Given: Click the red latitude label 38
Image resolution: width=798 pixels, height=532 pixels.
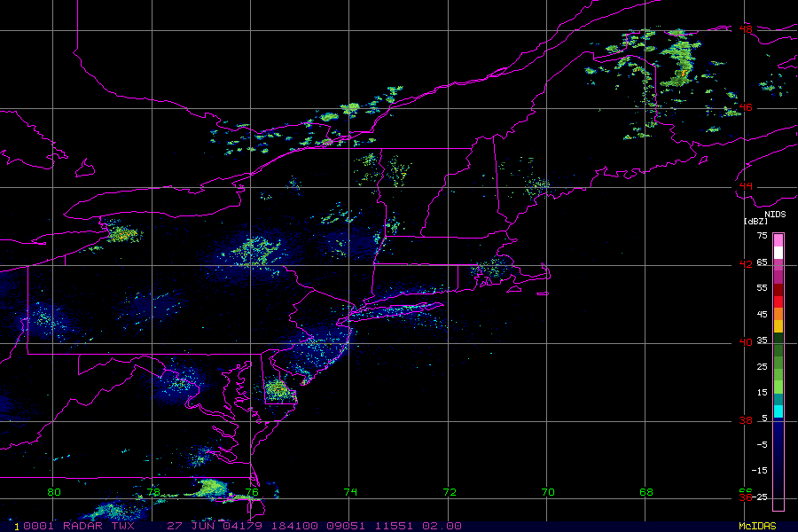Looking at the screenshot, I should click(x=746, y=421).
